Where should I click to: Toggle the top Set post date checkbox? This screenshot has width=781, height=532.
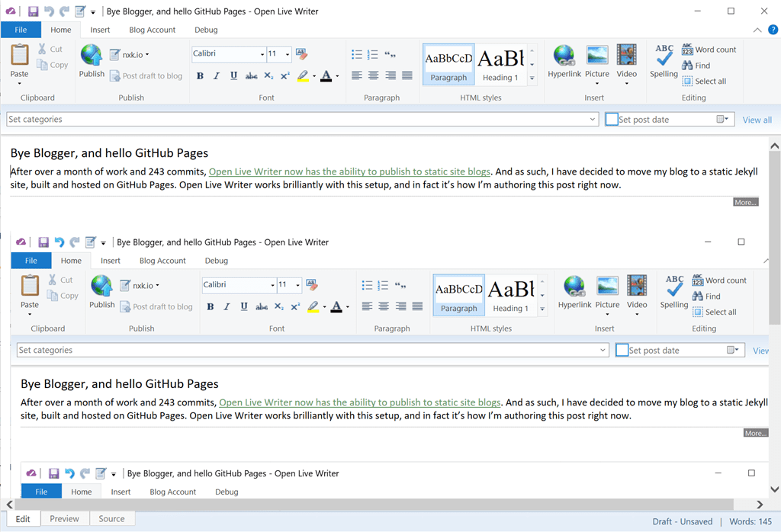(612, 120)
